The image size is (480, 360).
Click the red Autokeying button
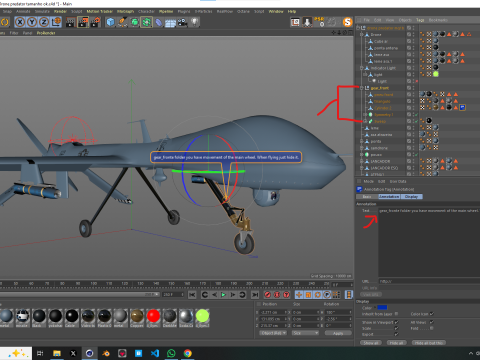pos(277,295)
